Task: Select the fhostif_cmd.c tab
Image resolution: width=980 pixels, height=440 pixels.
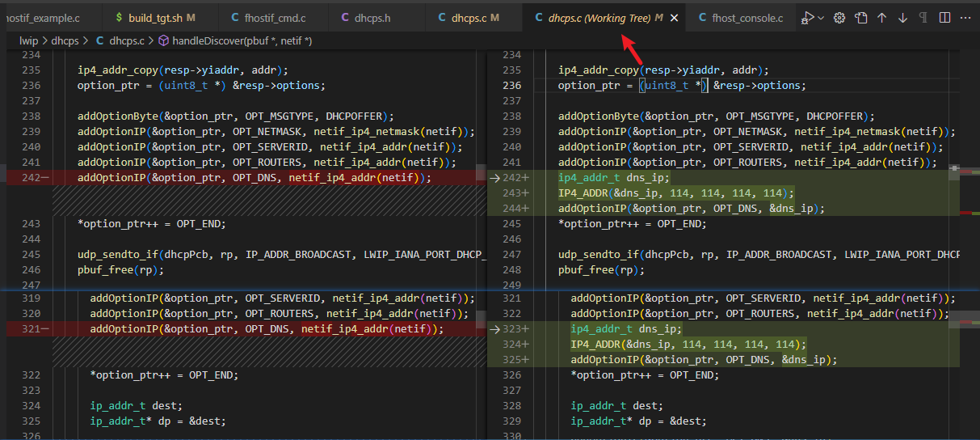Action: pos(268,18)
